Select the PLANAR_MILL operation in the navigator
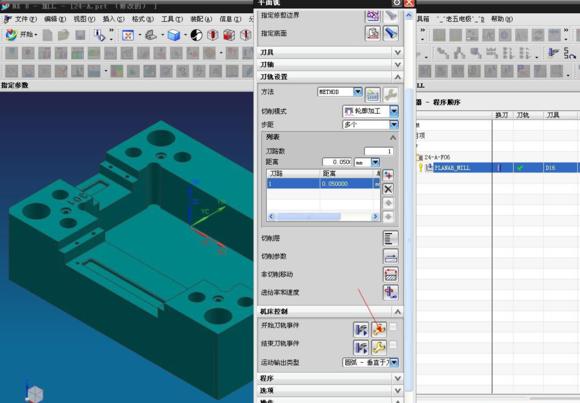580x403 pixels. click(452, 168)
